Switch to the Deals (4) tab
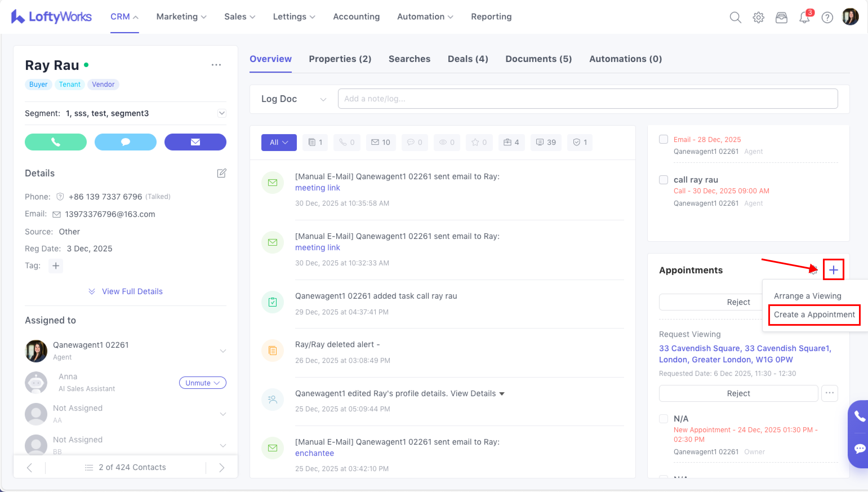This screenshot has width=868, height=492. pyautogui.click(x=468, y=59)
